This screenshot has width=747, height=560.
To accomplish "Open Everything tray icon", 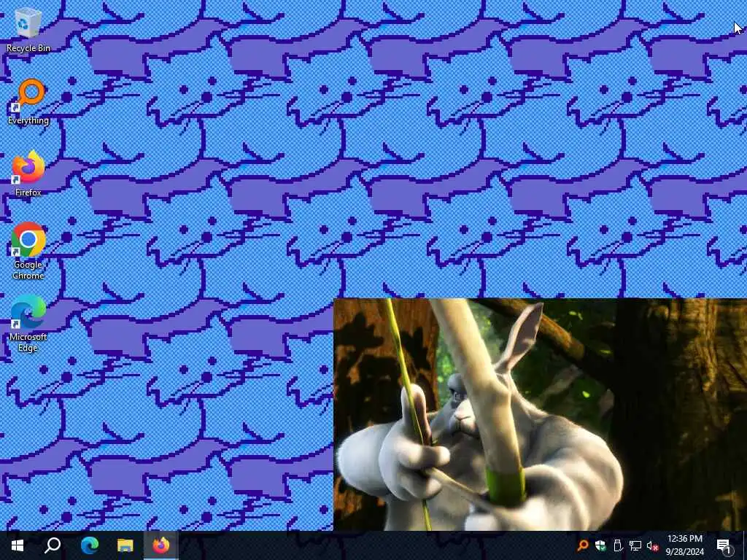I will [x=582, y=545].
